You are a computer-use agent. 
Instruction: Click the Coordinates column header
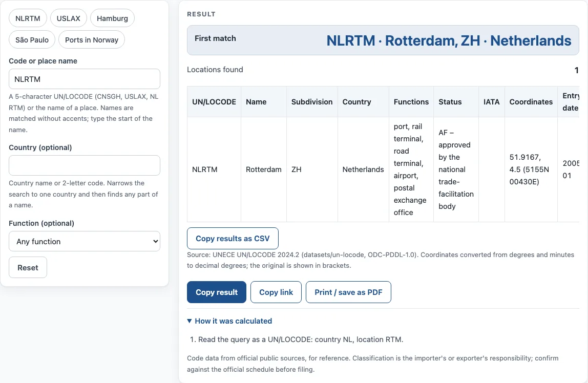531,102
